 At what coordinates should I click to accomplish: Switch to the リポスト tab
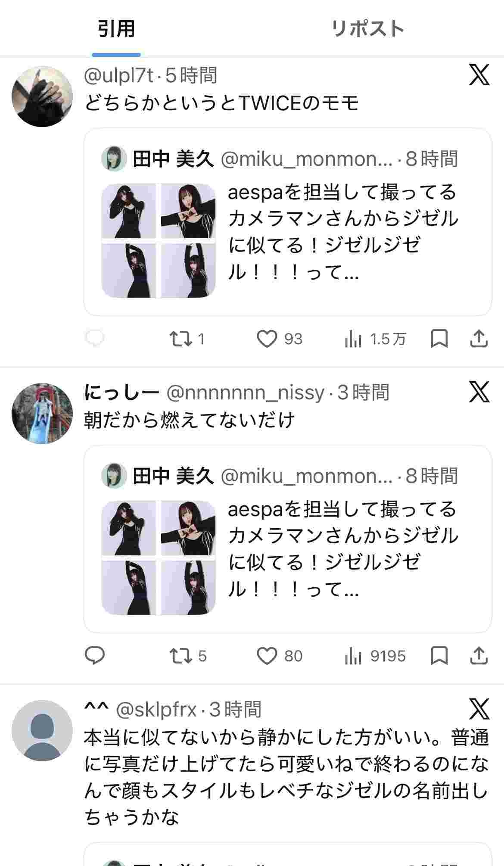367,29
